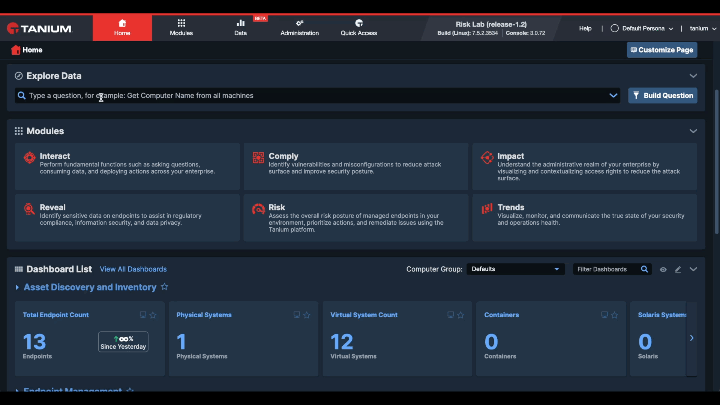Star the Virtual System Count card
The height and width of the screenshot is (405, 720).
pos(461,315)
